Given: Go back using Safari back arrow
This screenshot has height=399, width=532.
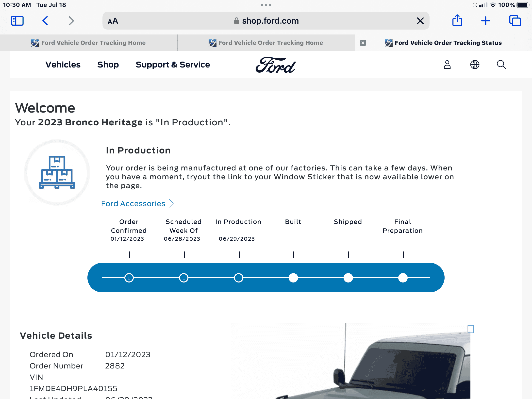Looking at the screenshot, I should click(45, 21).
